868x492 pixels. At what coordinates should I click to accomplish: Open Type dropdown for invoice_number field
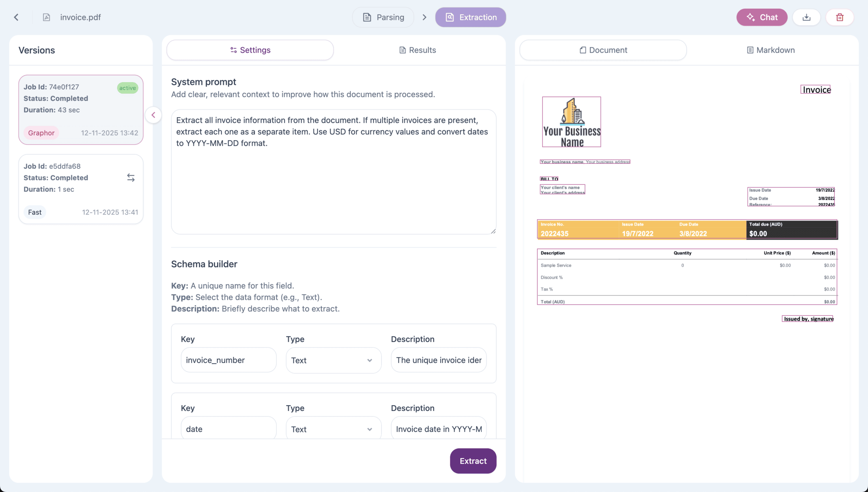(x=333, y=360)
